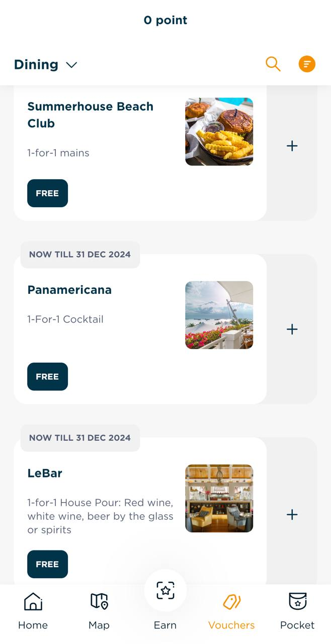The height and width of the screenshot is (644, 331).
Task: View the 0 point balance display
Action: pos(165,20)
